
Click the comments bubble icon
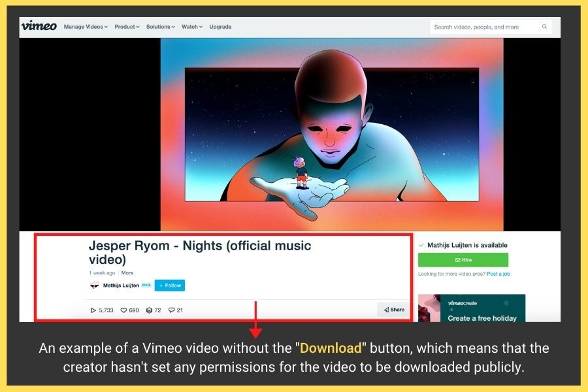pyautogui.click(x=171, y=310)
